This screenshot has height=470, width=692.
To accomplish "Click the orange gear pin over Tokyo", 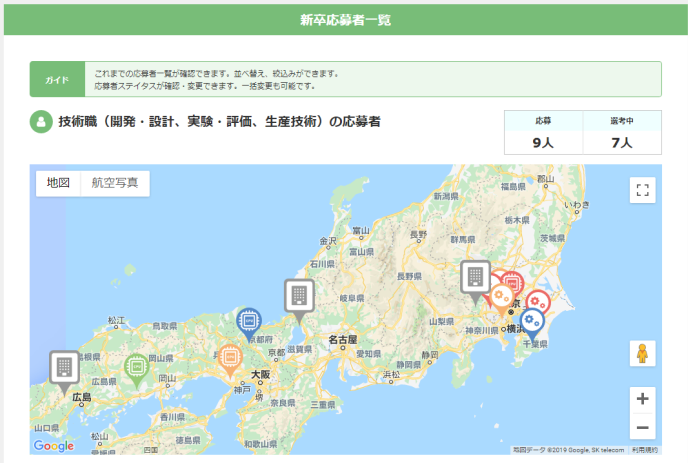I will point(502,298).
